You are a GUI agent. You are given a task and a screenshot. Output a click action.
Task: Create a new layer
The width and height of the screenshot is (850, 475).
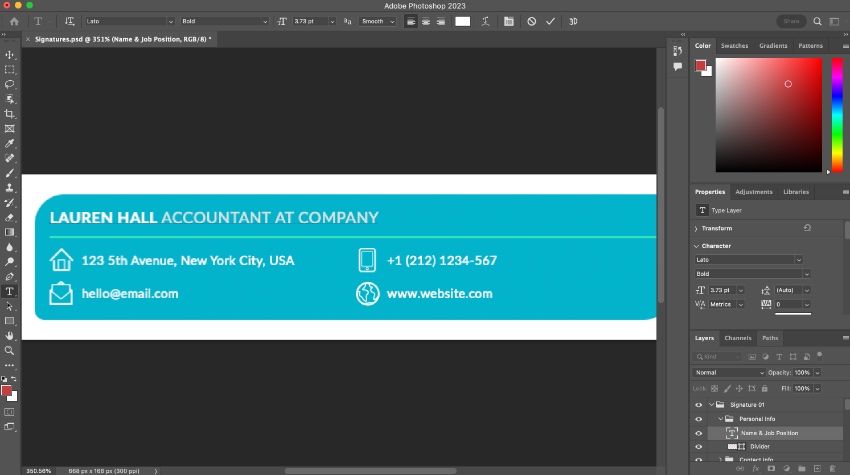click(x=817, y=468)
